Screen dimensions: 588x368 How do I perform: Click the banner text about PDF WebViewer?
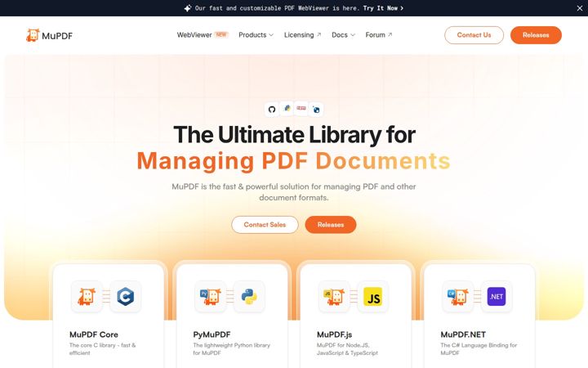click(277, 8)
